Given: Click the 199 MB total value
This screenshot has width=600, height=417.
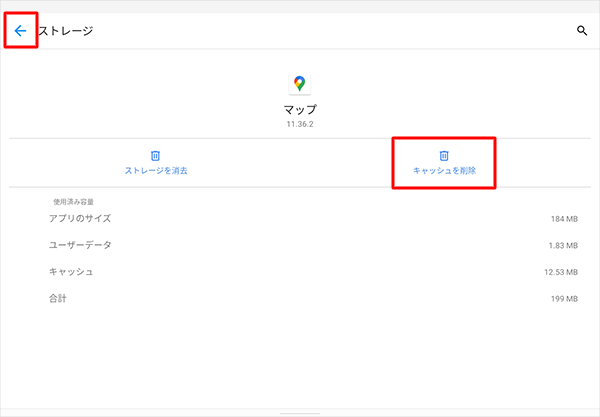Looking at the screenshot, I should [565, 298].
